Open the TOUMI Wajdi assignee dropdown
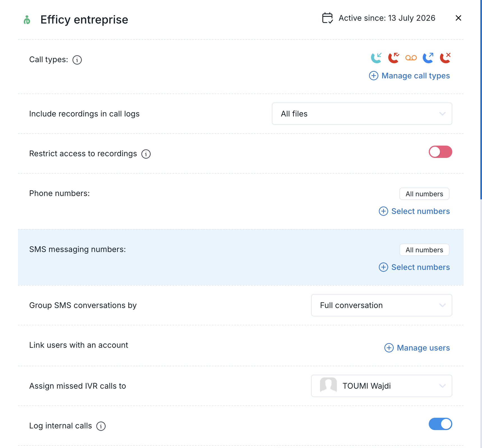This screenshot has width=482, height=448. coord(381,386)
